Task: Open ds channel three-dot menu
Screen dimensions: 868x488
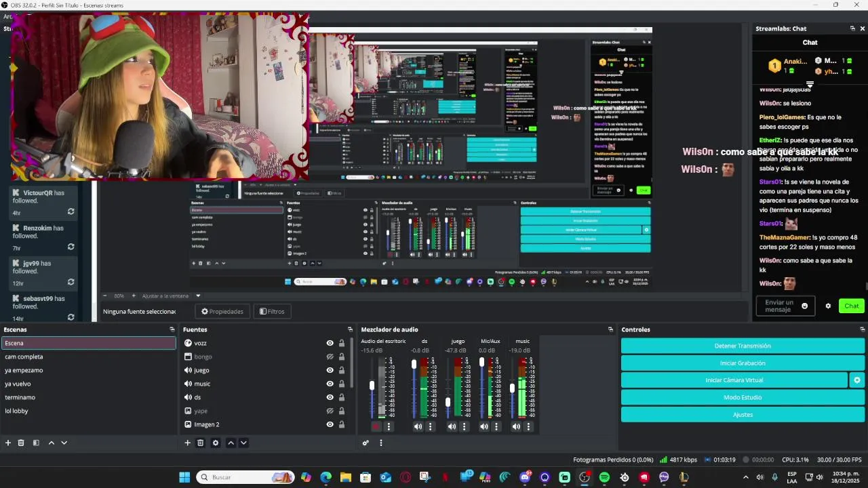Action: [x=430, y=426]
